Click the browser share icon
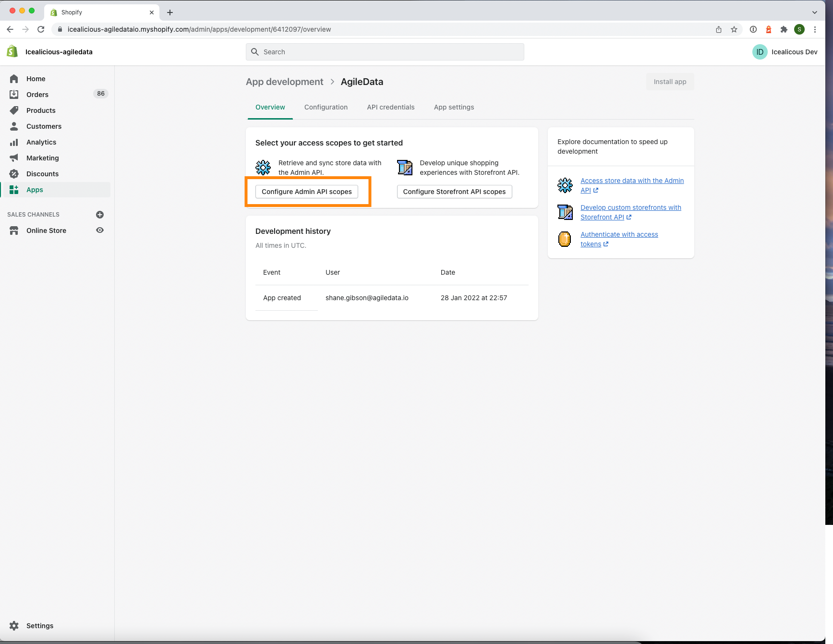 [719, 29]
